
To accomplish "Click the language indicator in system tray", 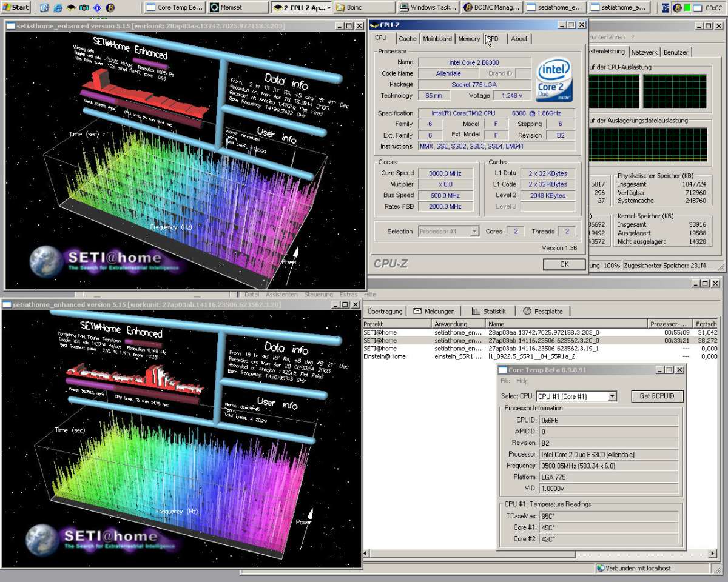I will [666, 8].
